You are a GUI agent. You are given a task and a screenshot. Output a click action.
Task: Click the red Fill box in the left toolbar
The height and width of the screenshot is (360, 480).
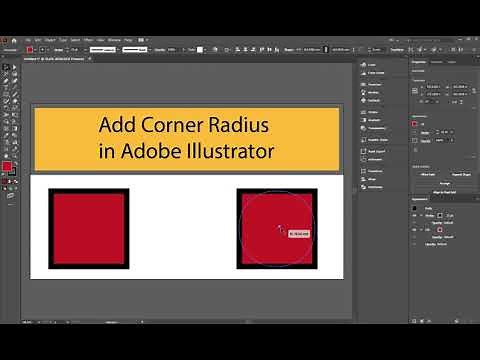pyautogui.click(x=7, y=166)
